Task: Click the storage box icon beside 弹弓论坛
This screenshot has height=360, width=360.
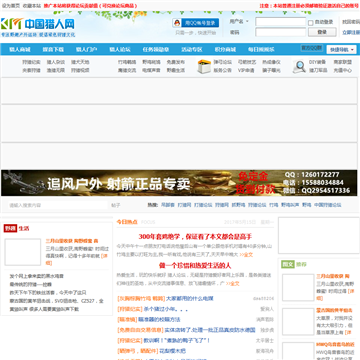Action: (204, 66)
